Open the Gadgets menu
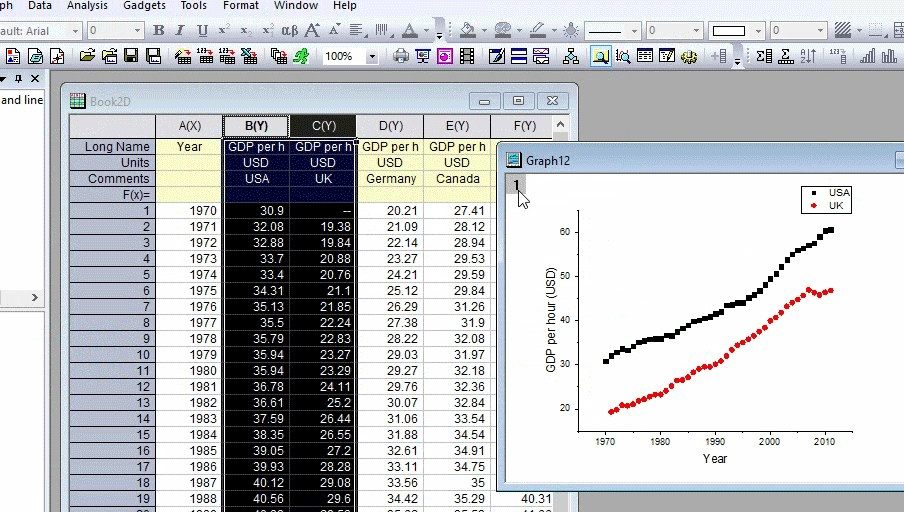Screen dimensions: 904x512 pos(145,6)
